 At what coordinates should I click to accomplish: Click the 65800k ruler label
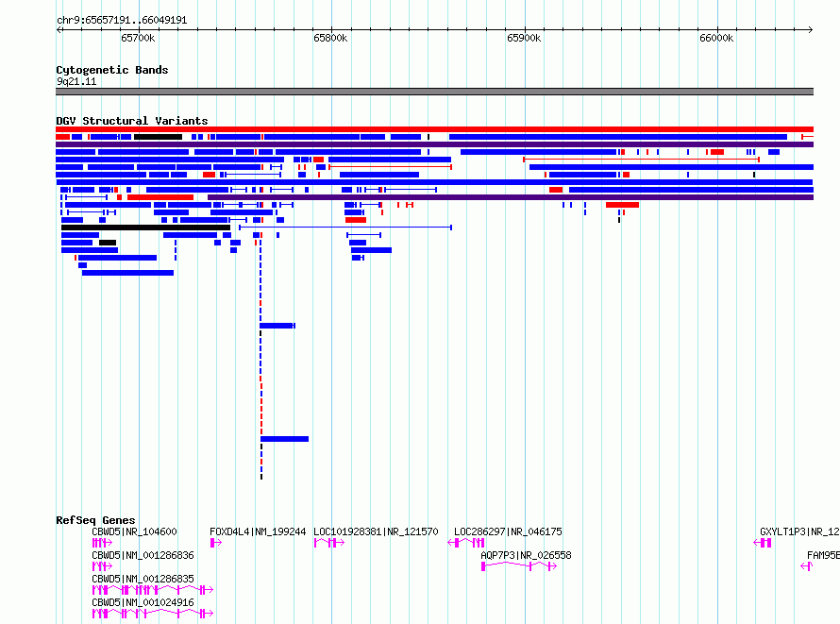coord(330,38)
